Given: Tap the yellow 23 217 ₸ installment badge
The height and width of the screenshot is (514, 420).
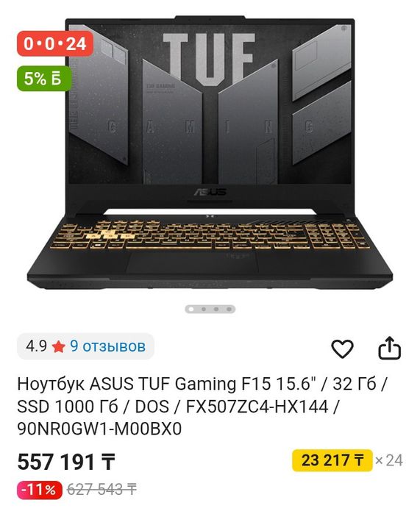Looking at the screenshot, I should (x=332, y=460).
